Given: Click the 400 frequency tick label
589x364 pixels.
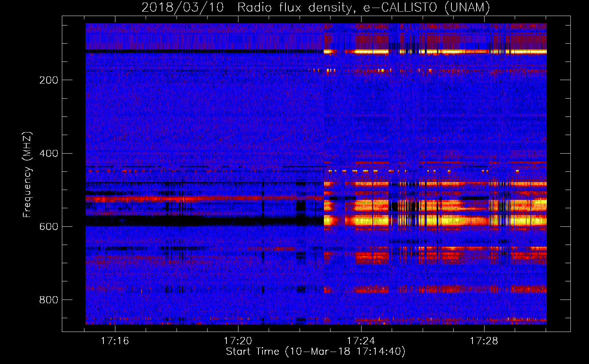Looking at the screenshot, I should 49,153.
